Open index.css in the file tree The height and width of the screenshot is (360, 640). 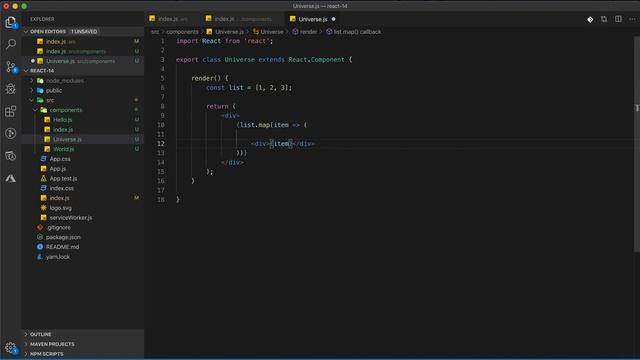click(62, 188)
